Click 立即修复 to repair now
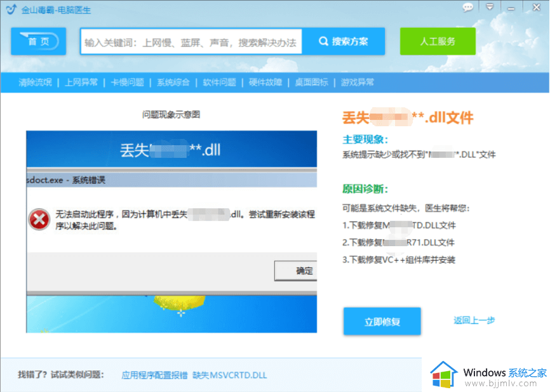Image resolution: width=550 pixels, height=392 pixels. pos(382,321)
